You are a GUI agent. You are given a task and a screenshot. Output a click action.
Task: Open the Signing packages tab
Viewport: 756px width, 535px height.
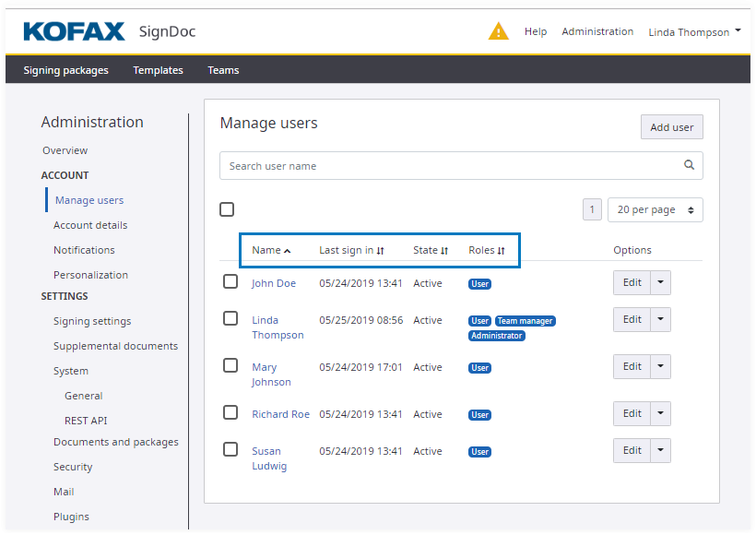coord(65,70)
